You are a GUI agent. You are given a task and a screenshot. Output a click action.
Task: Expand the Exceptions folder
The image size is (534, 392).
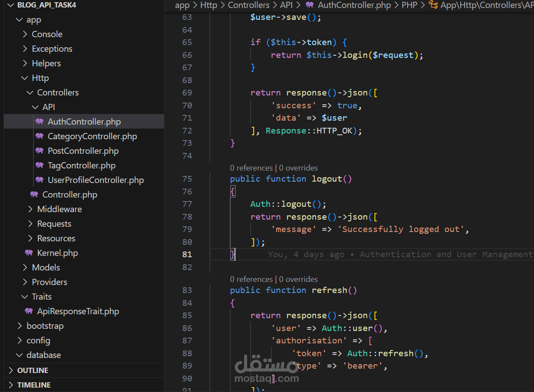click(x=25, y=49)
